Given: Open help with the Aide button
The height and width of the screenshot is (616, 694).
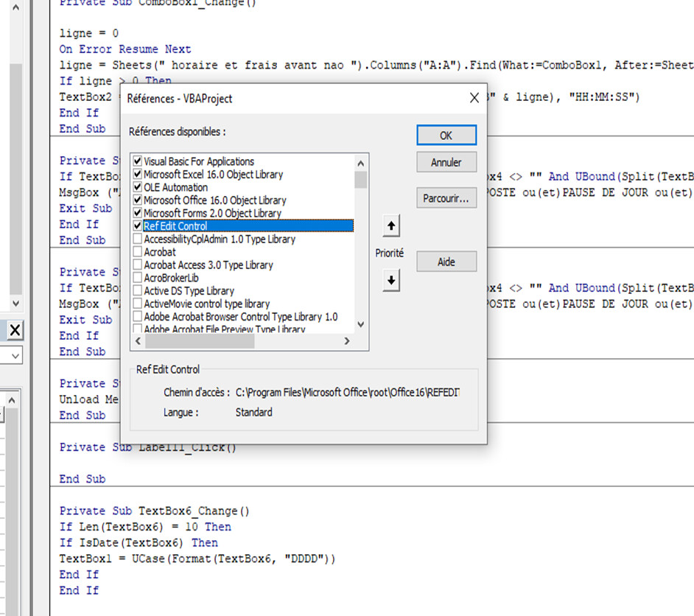Looking at the screenshot, I should pos(446,262).
